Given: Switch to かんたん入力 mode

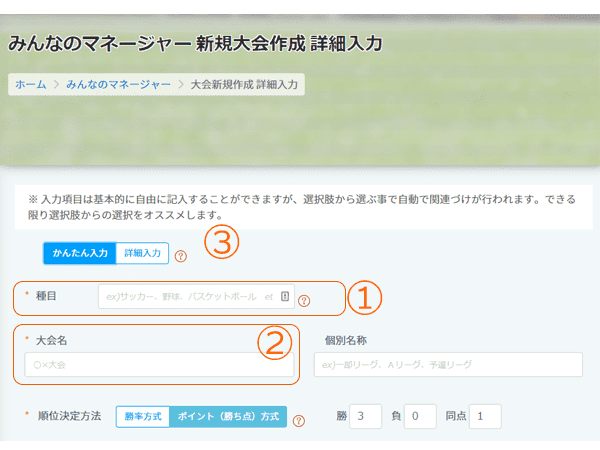Looking at the screenshot, I should pyautogui.click(x=79, y=254).
